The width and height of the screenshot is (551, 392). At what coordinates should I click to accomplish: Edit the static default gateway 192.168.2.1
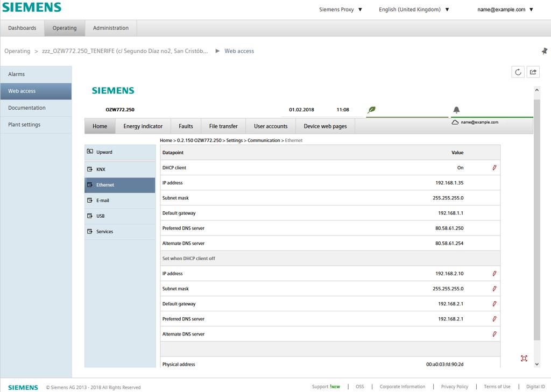pos(495,303)
